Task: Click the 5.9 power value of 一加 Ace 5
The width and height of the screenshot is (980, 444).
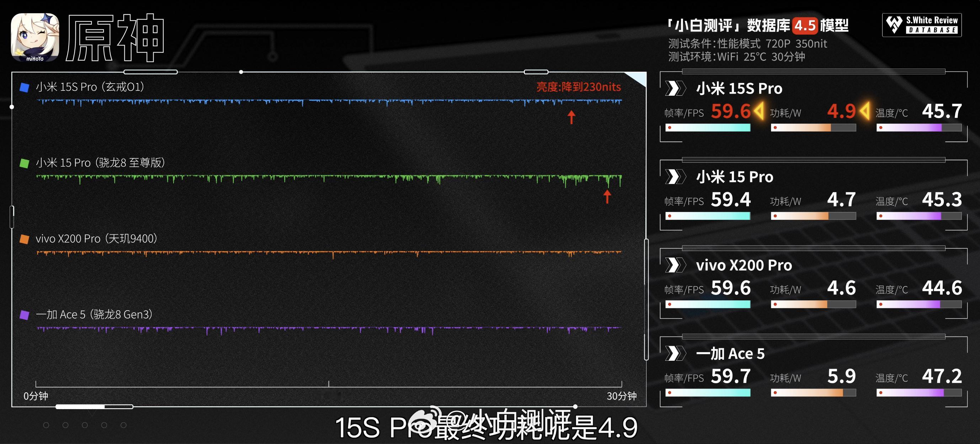Action: [x=842, y=376]
